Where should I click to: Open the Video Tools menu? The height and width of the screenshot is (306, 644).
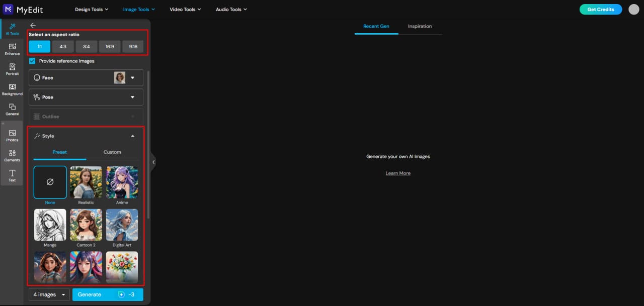(185, 10)
